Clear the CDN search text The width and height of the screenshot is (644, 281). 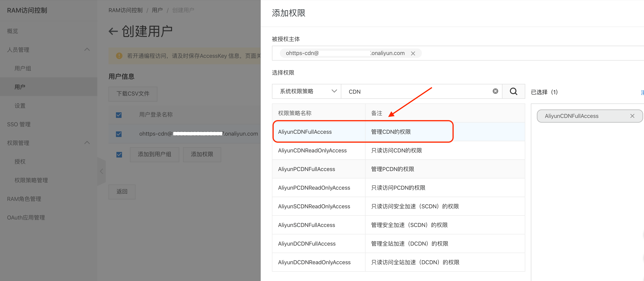click(x=495, y=91)
